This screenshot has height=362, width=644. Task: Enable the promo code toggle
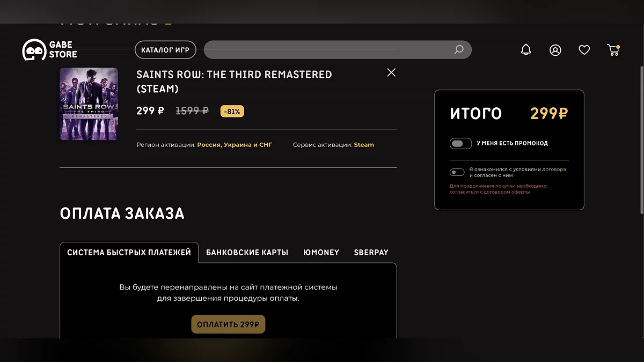(x=460, y=143)
